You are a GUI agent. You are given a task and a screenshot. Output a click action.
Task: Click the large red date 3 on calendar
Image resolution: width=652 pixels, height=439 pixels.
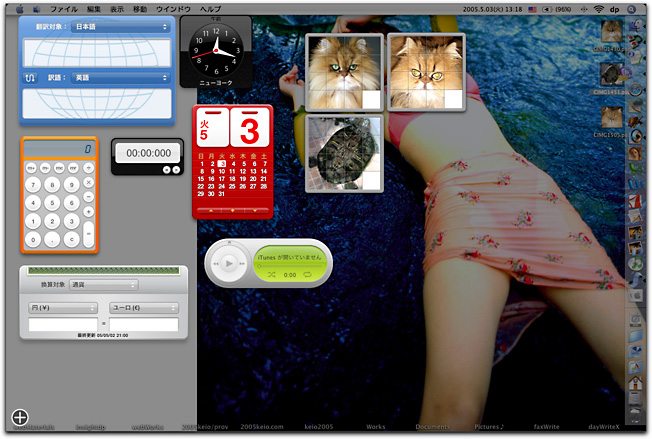click(x=250, y=129)
